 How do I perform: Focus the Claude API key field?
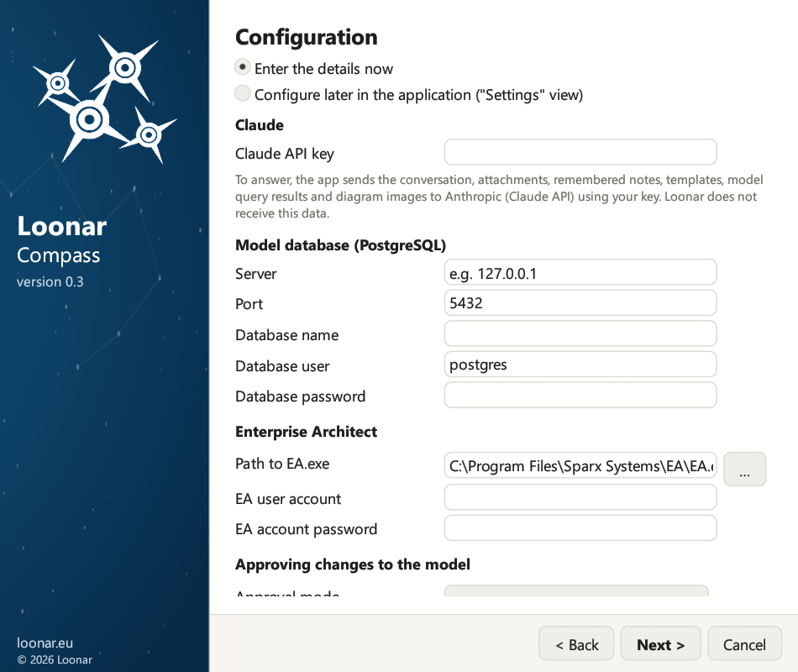(580, 152)
